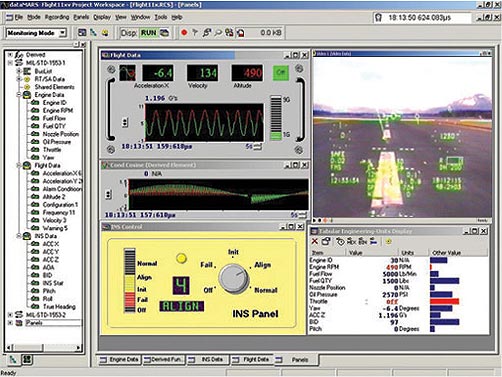
Task: Expand the MIL-STD-1553-2 tree node
Action: (10, 315)
